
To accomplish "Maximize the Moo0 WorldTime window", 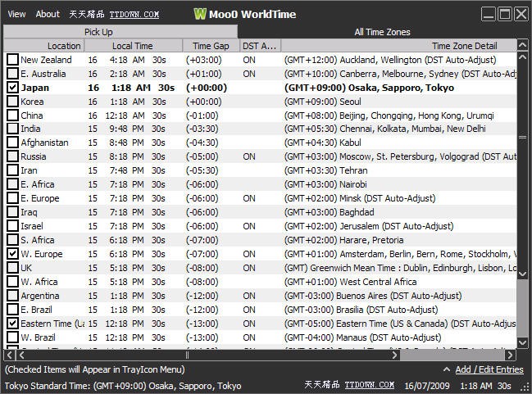I will click(x=505, y=14).
